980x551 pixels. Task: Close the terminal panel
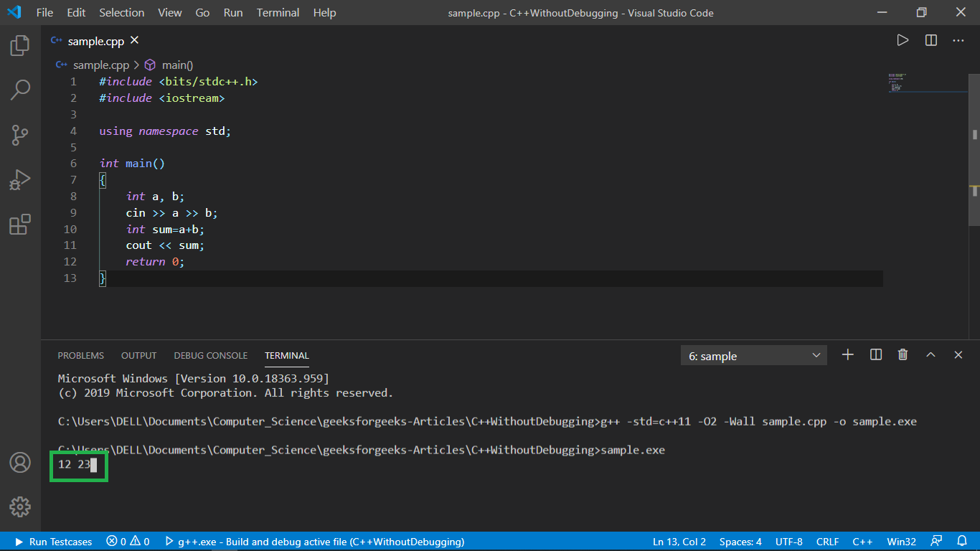click(x=958, y=354)
